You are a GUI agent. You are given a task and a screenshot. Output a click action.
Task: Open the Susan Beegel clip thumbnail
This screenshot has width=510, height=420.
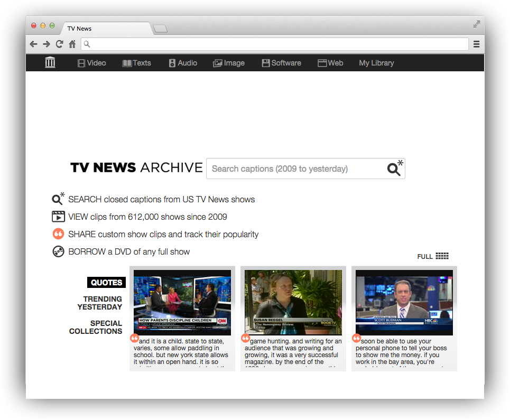pos(293,302)
